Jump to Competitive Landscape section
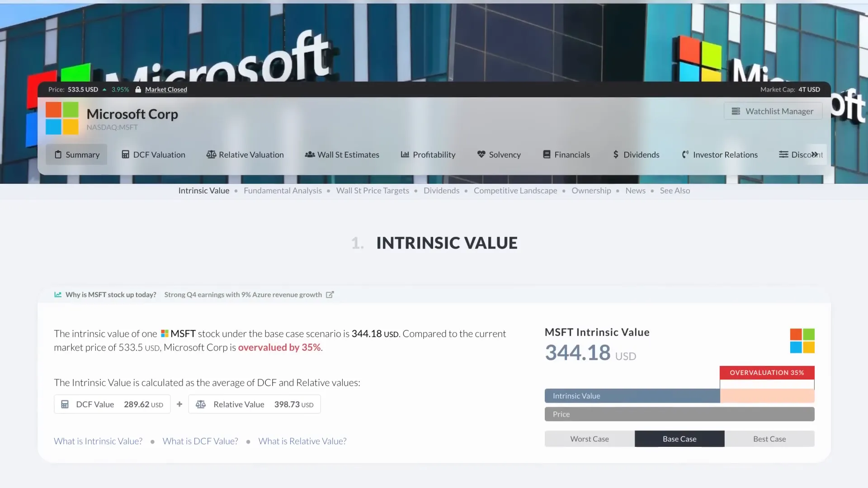This screenshot has width=868, height=488. pos(515,191)
